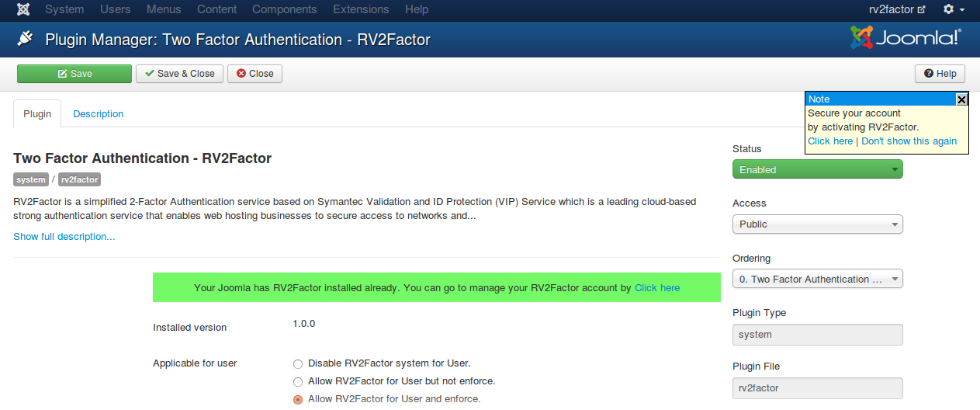This screenshot has width=980, height=410.
Task: Click 'Click here' in Note popup
Action: pos(830,141)
